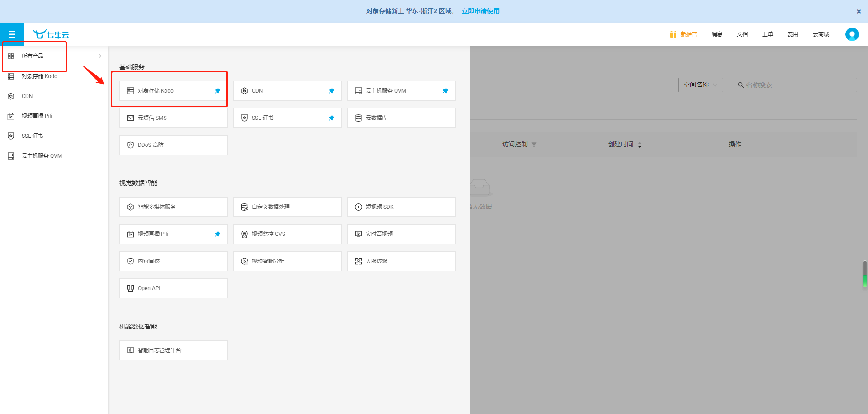Click the 云短信 SMS envelope icon
Image resolution: width=868 pixels, height=414 pixels.
(x=131, y=118)
